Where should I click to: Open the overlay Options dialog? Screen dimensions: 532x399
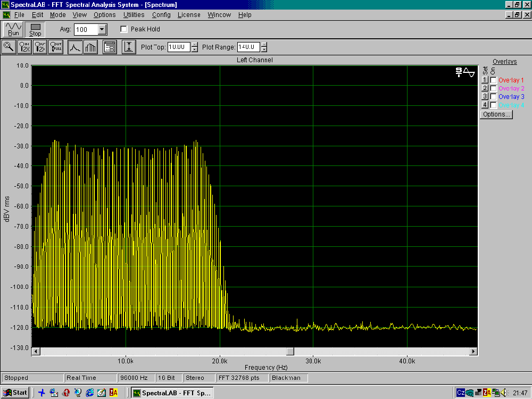click(x=496, y=114)
